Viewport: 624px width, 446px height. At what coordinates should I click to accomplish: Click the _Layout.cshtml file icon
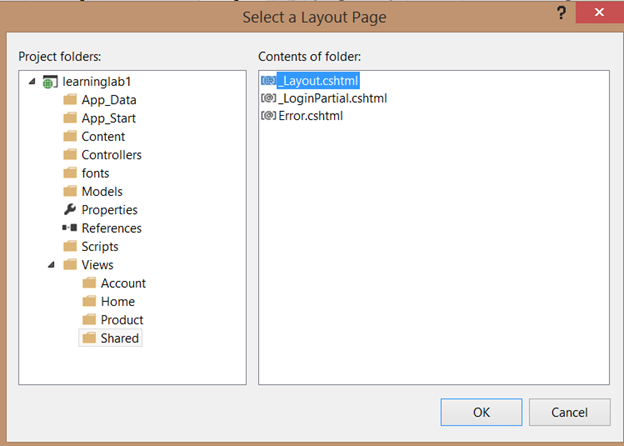(x=268, y=80)
